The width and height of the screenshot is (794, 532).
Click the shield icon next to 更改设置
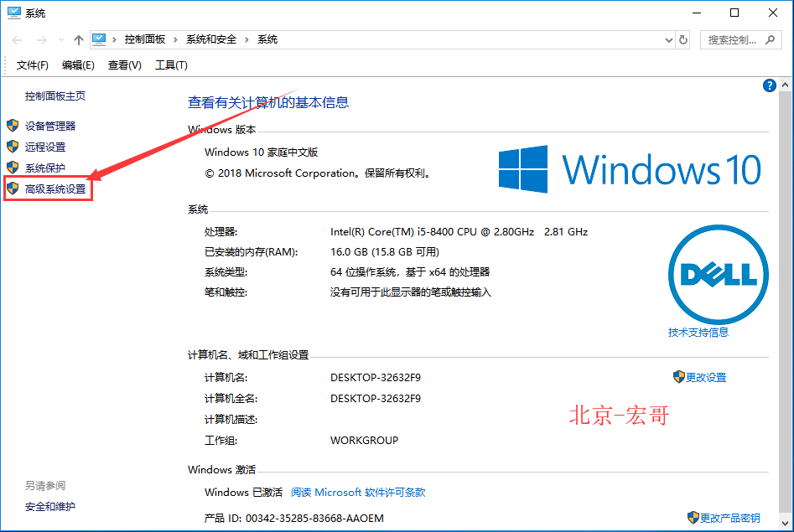[x=678, y=377]
